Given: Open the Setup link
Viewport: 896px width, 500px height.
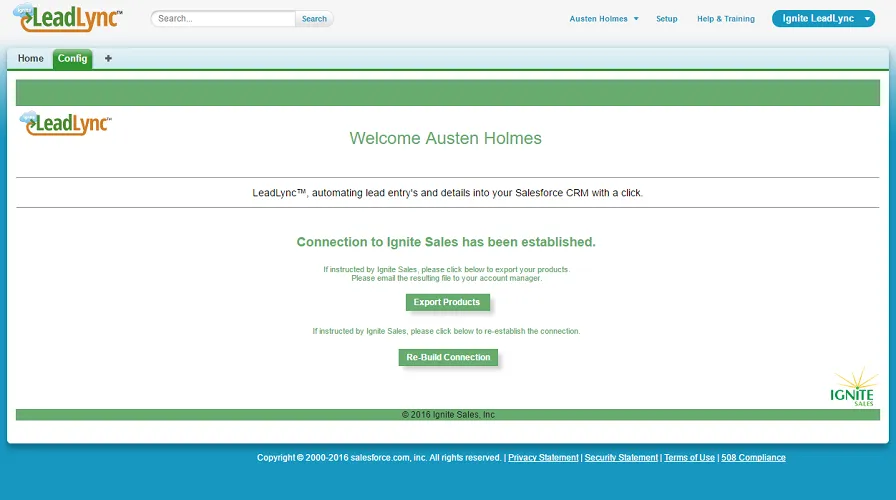Looking at the screenshot, I should click(666, 19).
